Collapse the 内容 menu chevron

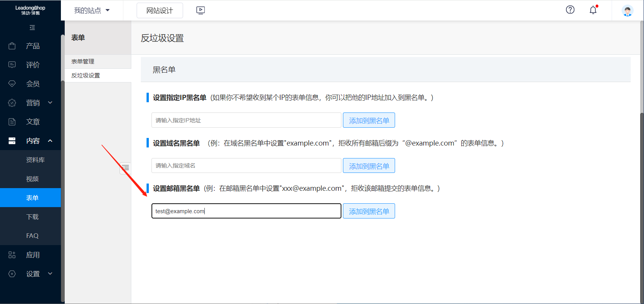click(x=50, y=141)
